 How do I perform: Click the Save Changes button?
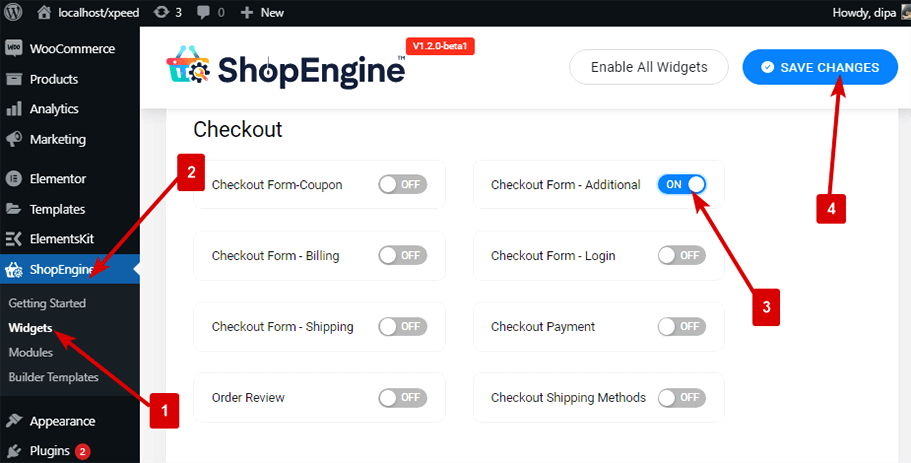pyautogui.click(x=820, y=67)
